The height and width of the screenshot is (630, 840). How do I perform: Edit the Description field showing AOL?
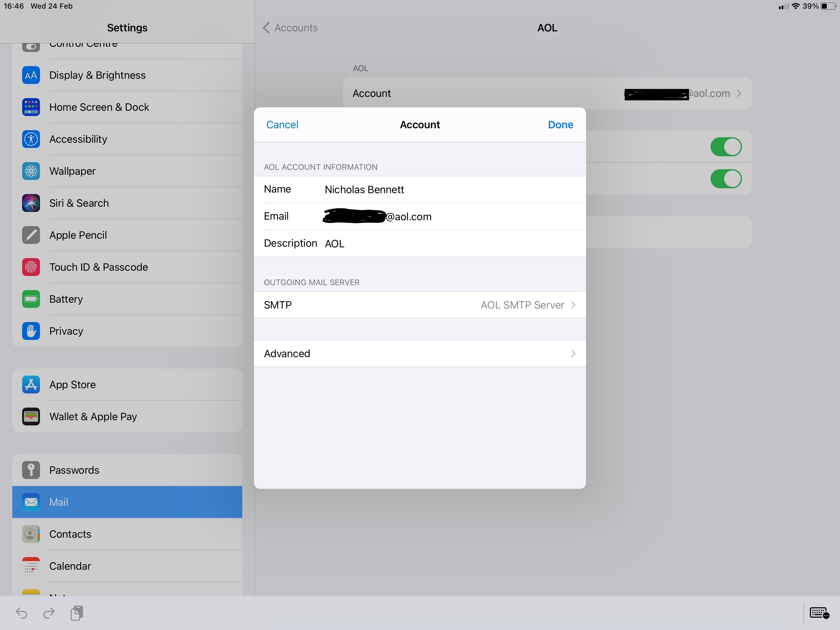tap(418, 244)
